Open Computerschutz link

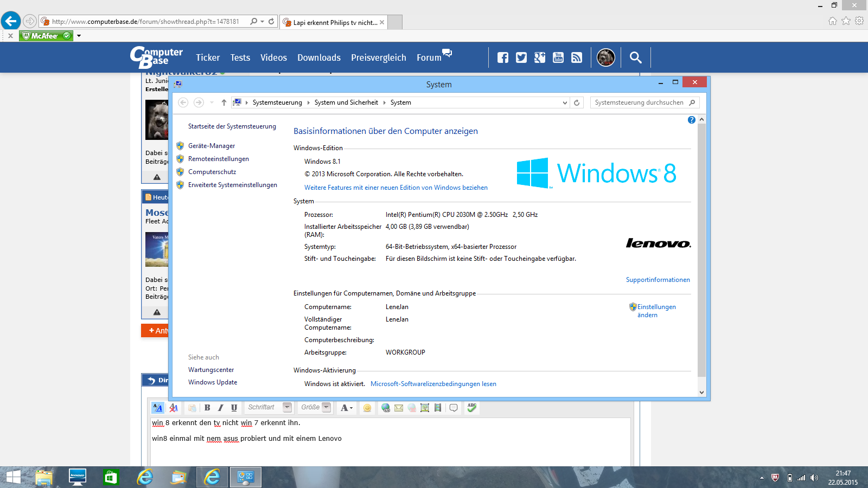(x=212, y=172)
